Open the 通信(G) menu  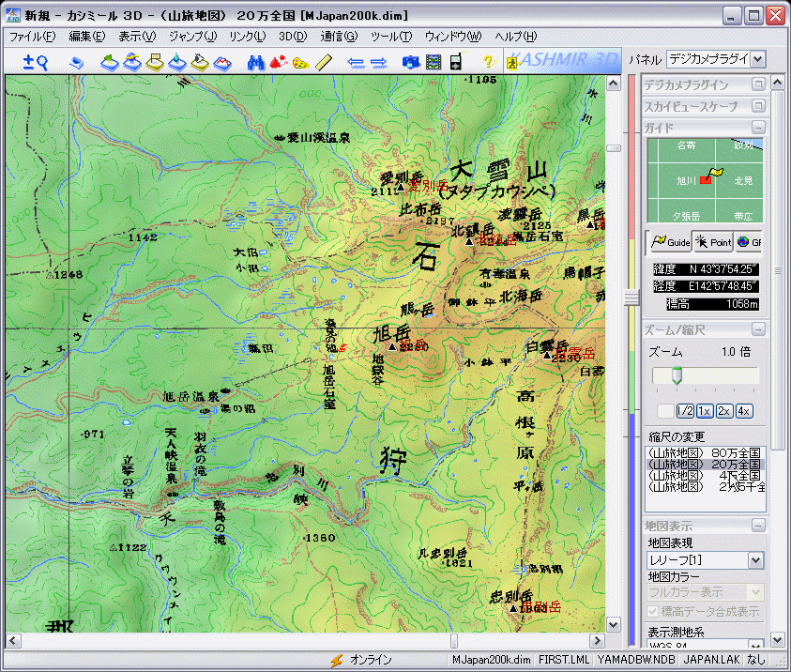point(339,37)
